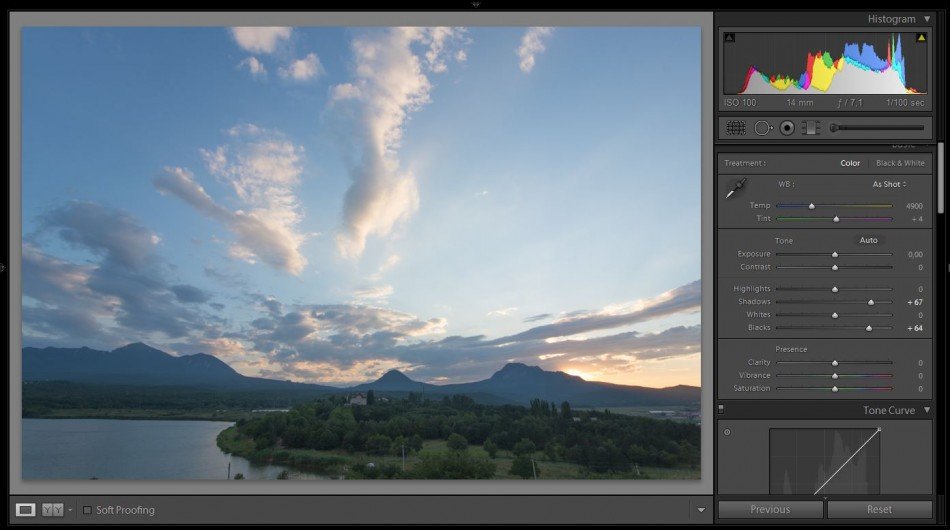Select the Red Eye Correction tool
The image size is (950, 530).
pyautogui.click(x=787, y=128)
